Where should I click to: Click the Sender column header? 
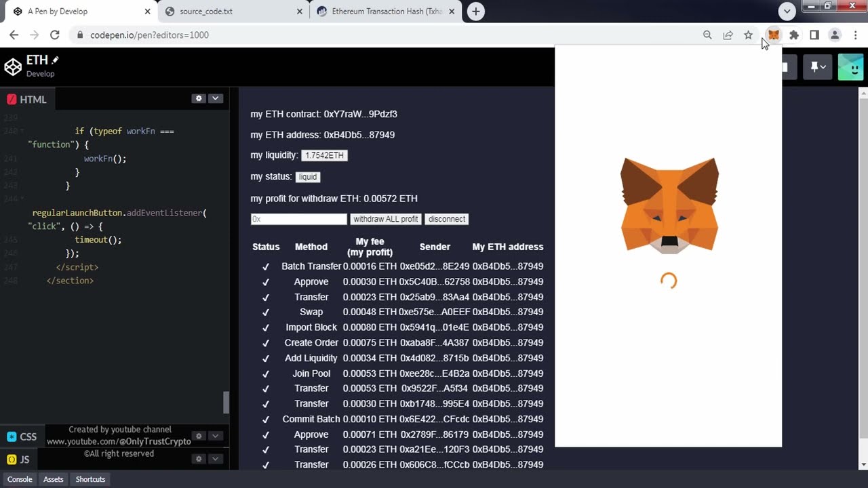click(x=435, y=247)
